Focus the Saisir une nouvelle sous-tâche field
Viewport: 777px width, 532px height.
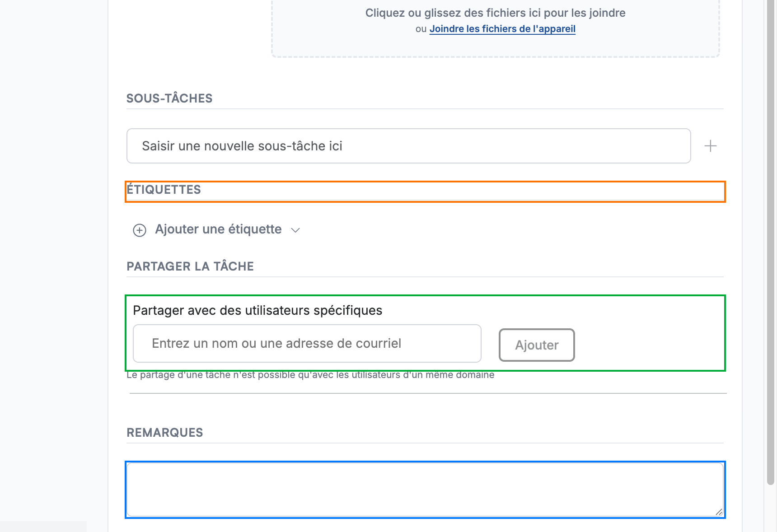[x=408, y=146]
